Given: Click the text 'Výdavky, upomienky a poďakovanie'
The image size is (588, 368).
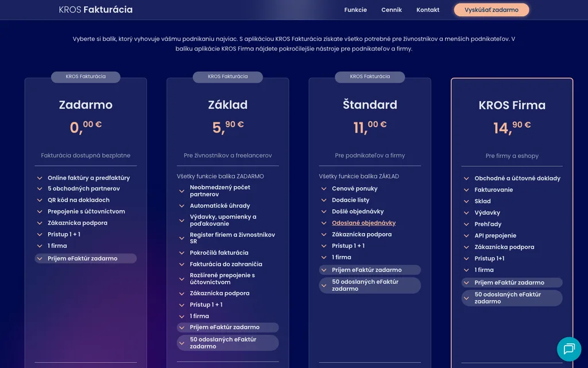Looking at the screenshot, I should click(223, 220).
